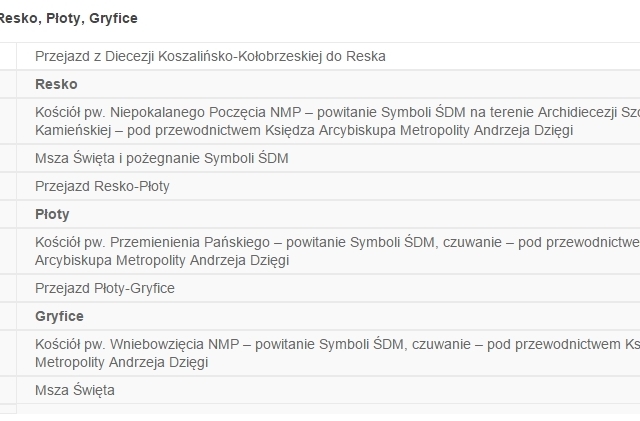Click Kamieńskiej pod przewodnictwem Księdza Arcybiskupa line
Screen dimensions: 640x421
304,130
